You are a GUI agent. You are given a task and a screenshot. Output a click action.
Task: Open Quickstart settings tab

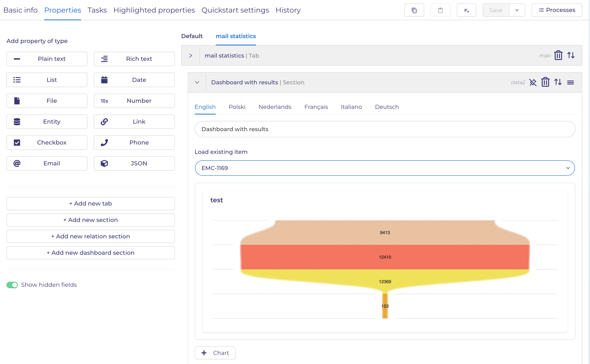coord(235,10)
